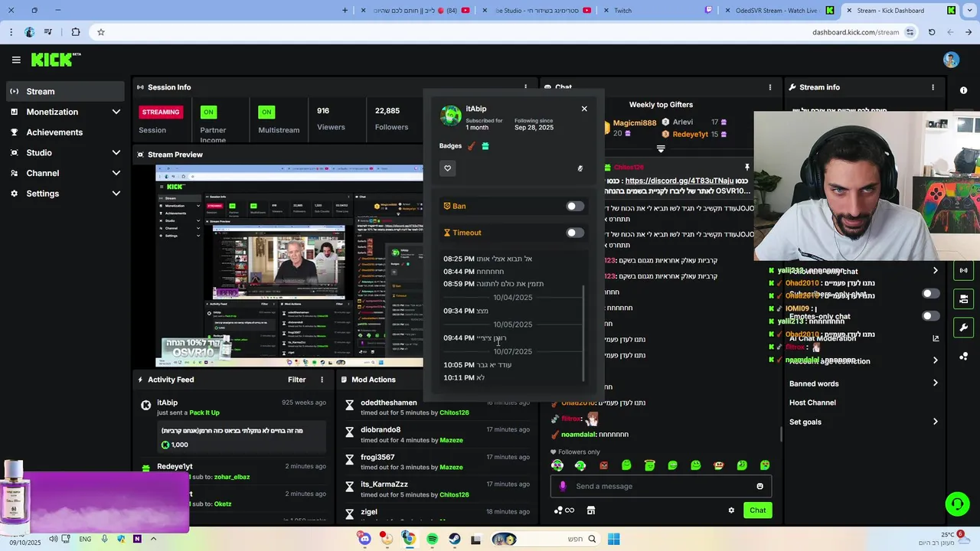Click the Pack It Up gift link

(204, 412)
